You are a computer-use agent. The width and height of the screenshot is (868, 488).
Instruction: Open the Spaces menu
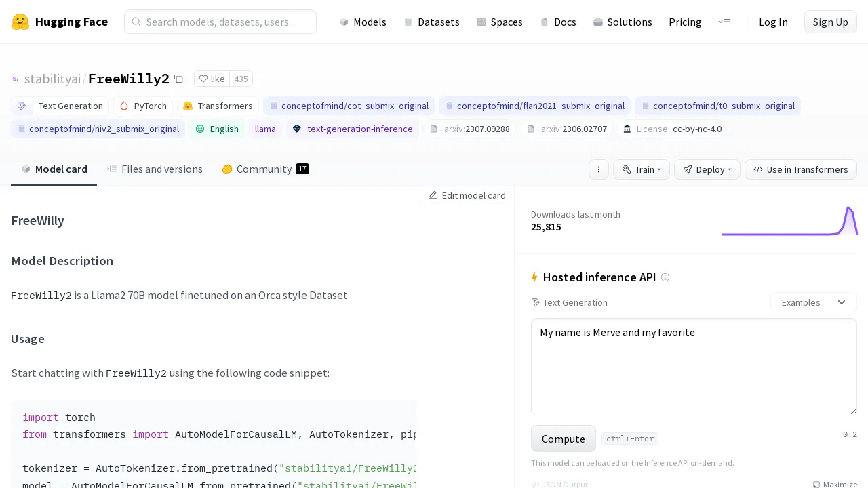(x=499, y=22)
